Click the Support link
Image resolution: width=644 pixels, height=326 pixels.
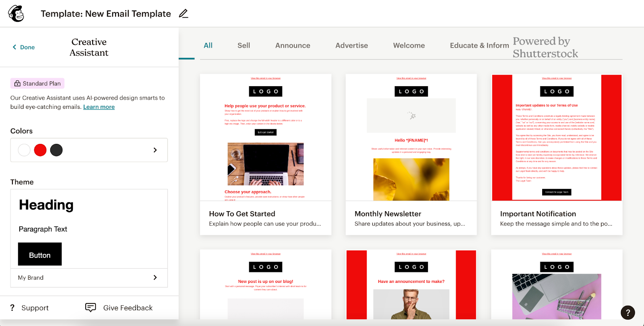pos(35,308)
